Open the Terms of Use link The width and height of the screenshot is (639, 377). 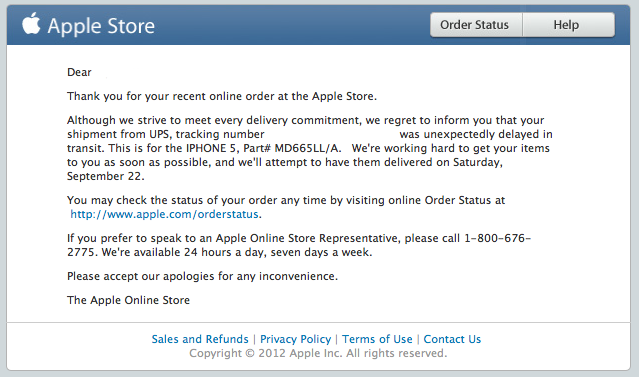point(377,339)
